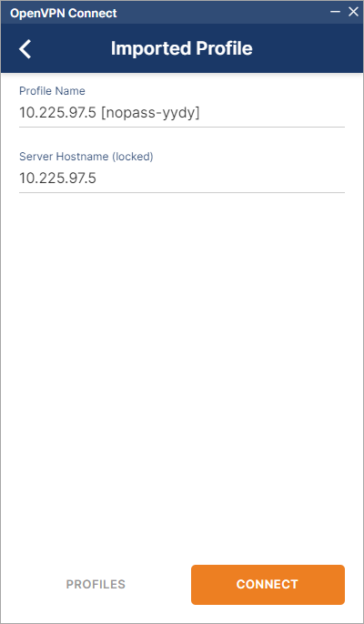This screenshot has height=624, width=364.
Task: Click the OpenVPN Connect title bar text
Action: 63,13
